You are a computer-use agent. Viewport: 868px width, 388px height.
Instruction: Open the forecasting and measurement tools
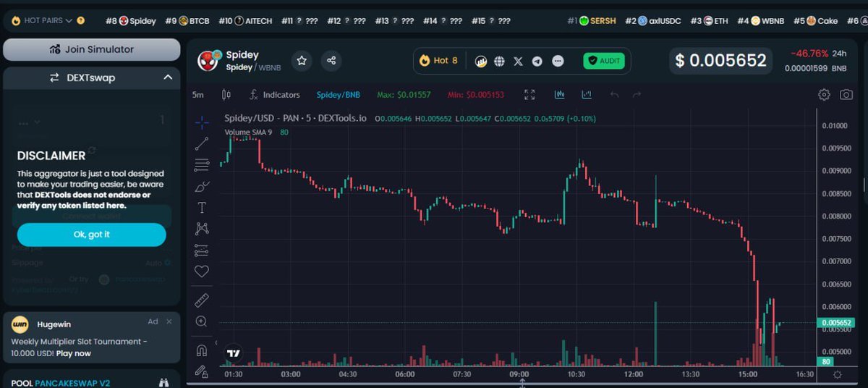coord(202,250)
